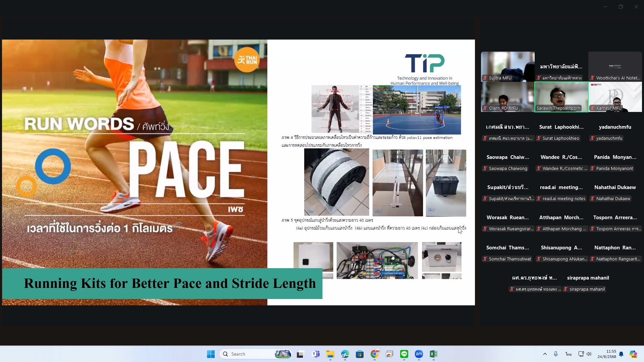Switch the Thai input language indicator
Screen dimensions: 644x362
569,354
